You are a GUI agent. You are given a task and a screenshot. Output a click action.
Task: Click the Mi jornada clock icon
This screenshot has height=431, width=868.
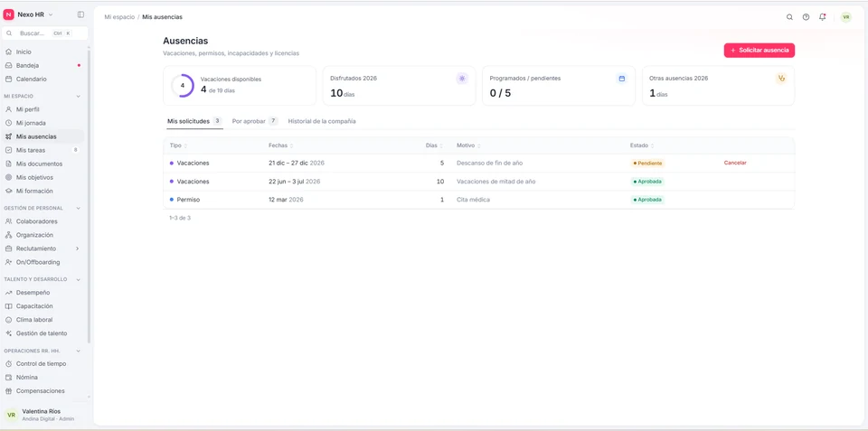[8, 123]
